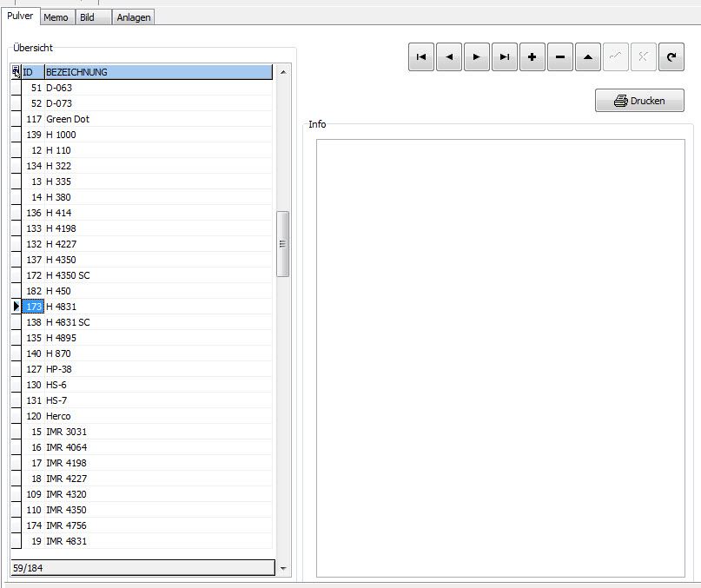Select row H 1000
701x588 pixels.
tap(142, 135)
